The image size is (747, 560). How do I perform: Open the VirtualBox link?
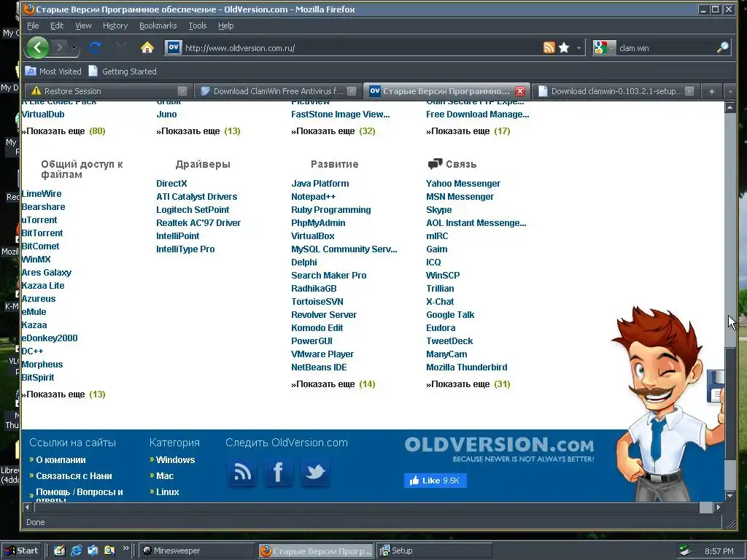[312, 236]
